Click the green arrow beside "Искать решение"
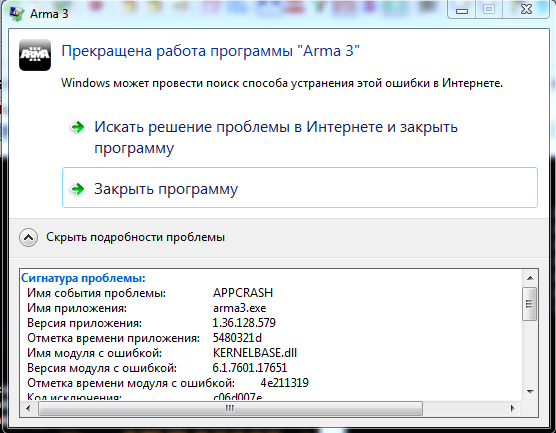 (78, 127)
